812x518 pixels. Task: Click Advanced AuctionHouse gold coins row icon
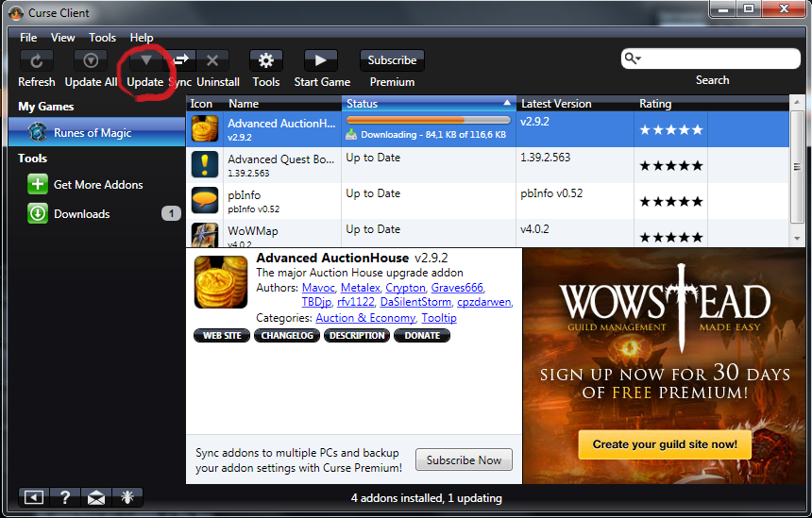(205, 129)
